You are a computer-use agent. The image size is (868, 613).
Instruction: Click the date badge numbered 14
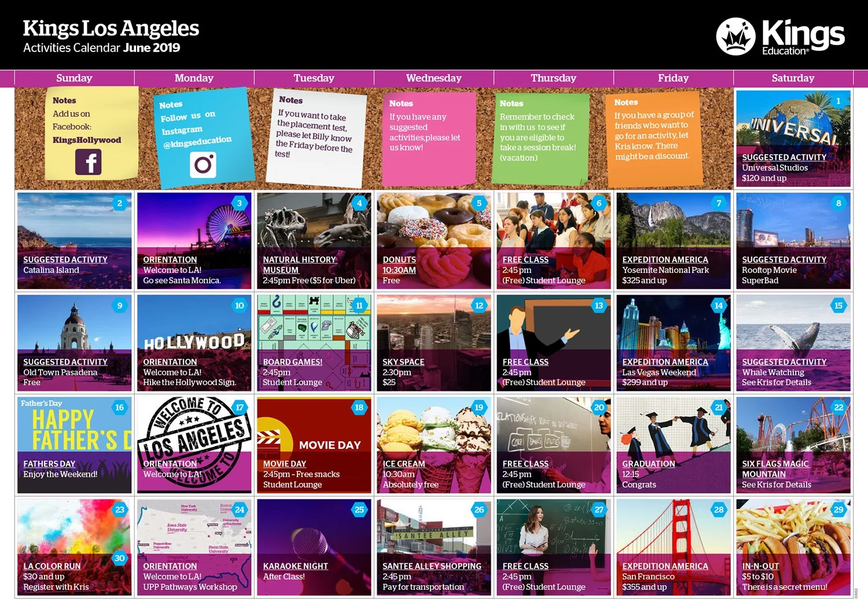point(719,305)
